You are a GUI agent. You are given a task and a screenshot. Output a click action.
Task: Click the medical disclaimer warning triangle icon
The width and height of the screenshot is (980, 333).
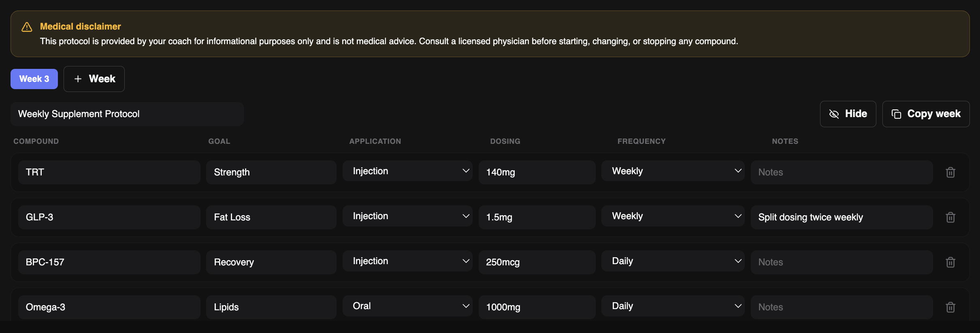coord(27,27)
